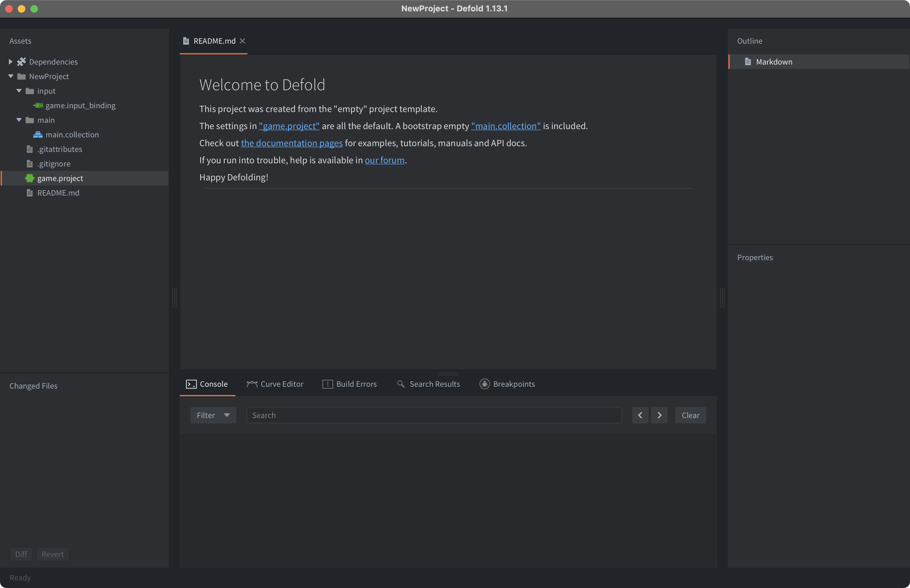
Task: Expand the Dependencies tree node
Action: point(11,61)
